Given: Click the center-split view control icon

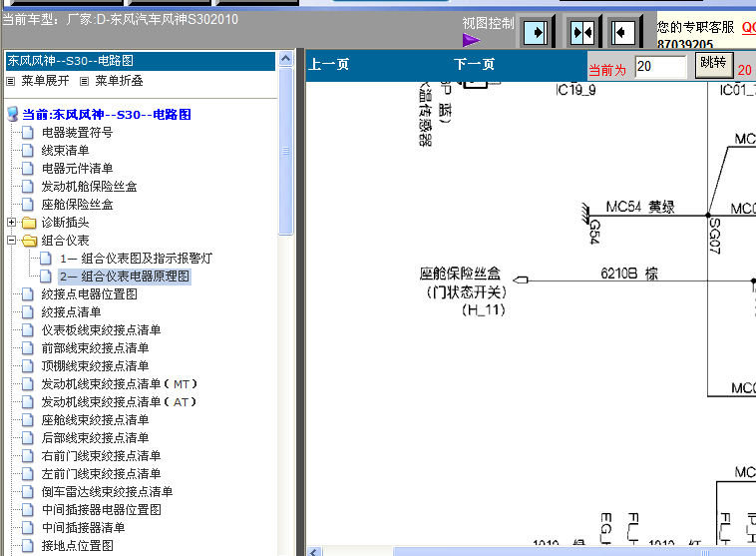Looking at the screenshot, I should (x=582, y=33).
